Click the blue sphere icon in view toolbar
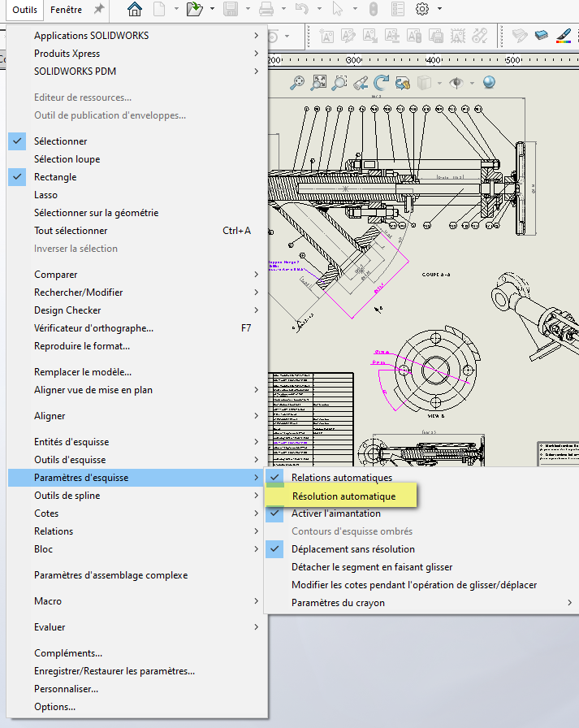Viewport: 579px width, 728px height. [x=489, y=82]
